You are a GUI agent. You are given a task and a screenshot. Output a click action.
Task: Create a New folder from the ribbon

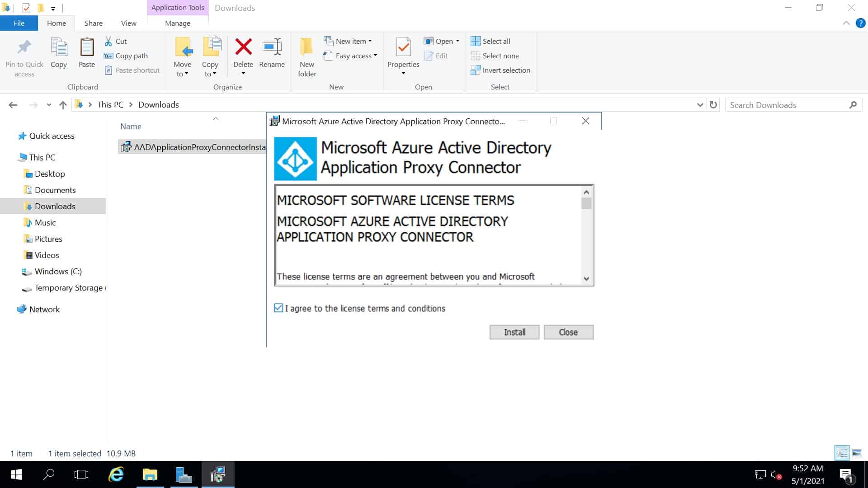[x=307, y=56]
